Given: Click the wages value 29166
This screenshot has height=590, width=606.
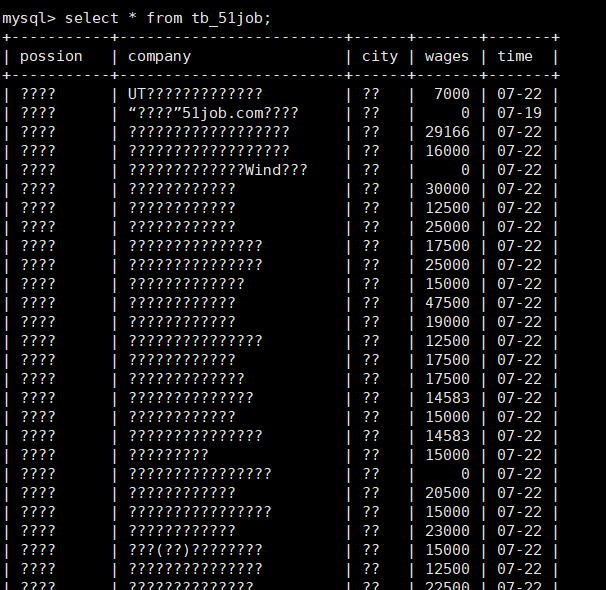Looking at the screenshot, I should point(447,132).
